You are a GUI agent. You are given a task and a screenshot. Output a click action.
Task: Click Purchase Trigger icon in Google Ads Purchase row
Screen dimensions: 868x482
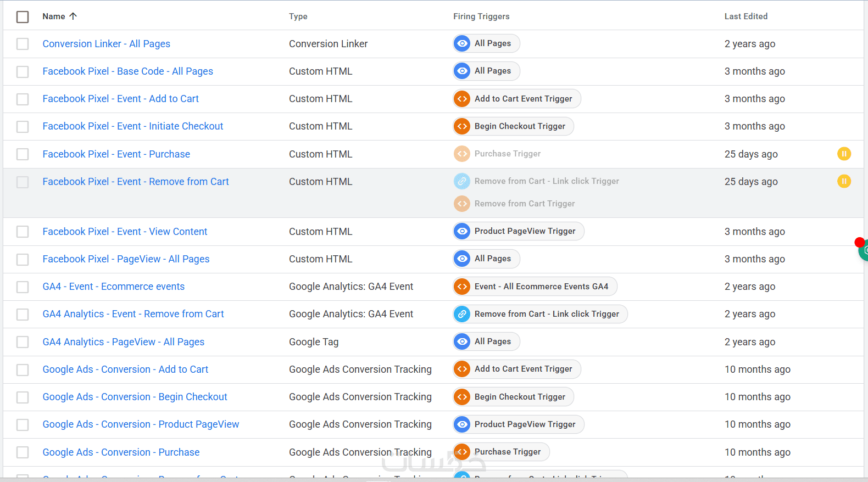[463, 452]
